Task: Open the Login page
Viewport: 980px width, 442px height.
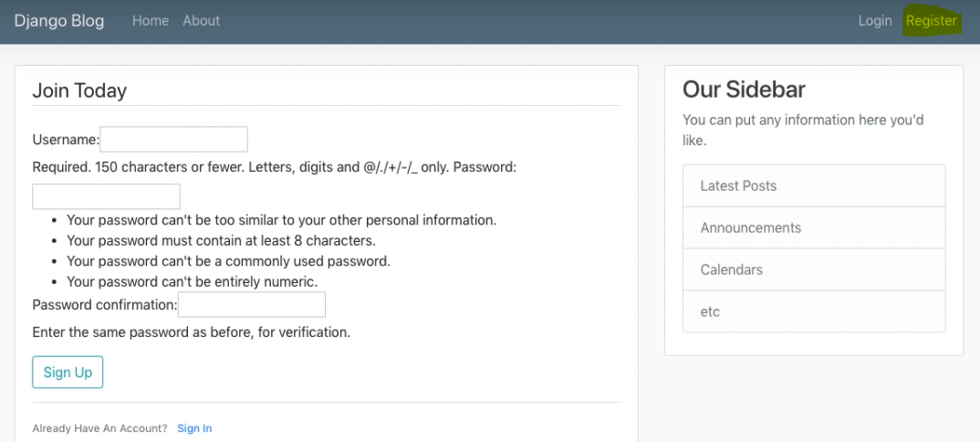Action: [875, 21]
